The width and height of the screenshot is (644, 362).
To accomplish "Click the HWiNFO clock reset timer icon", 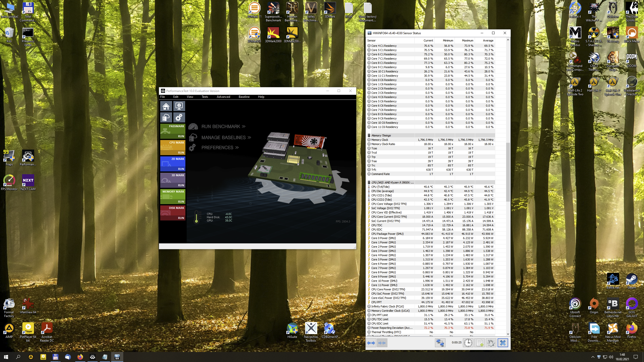I will tap(468, 343).
